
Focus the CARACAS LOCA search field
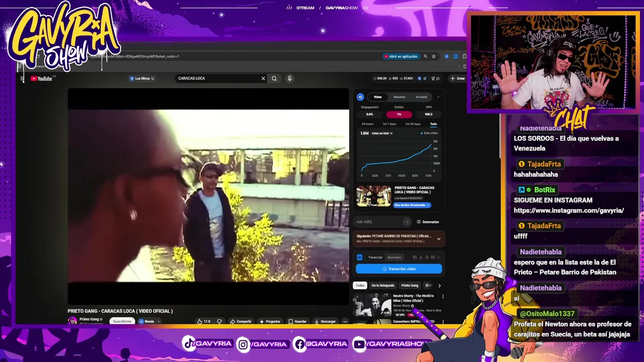tap(218, 78)
